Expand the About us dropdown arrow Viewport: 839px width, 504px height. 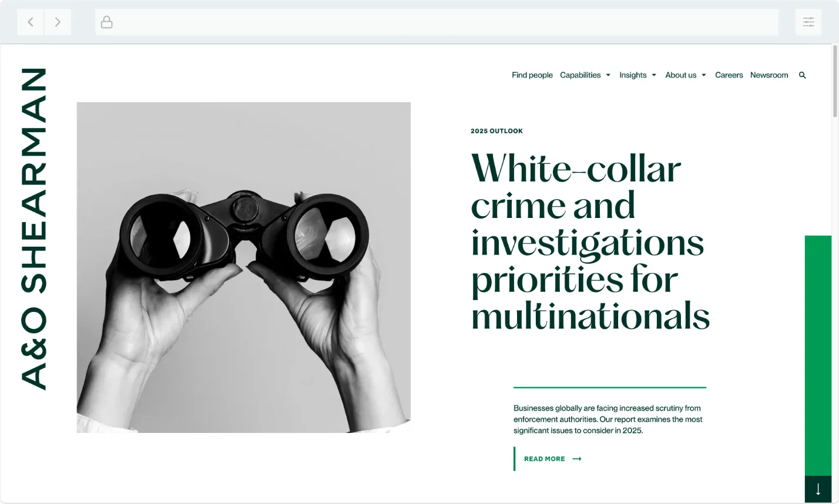(704, 75)
